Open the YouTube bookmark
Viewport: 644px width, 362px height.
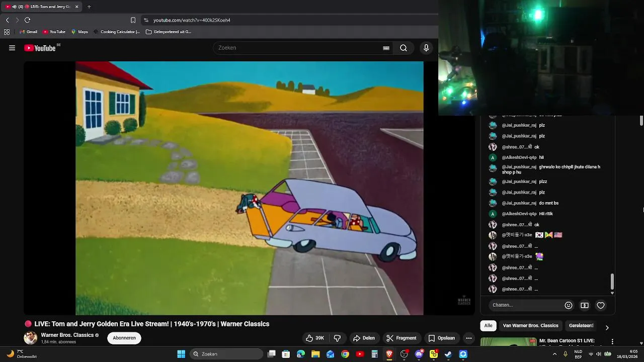54,32
